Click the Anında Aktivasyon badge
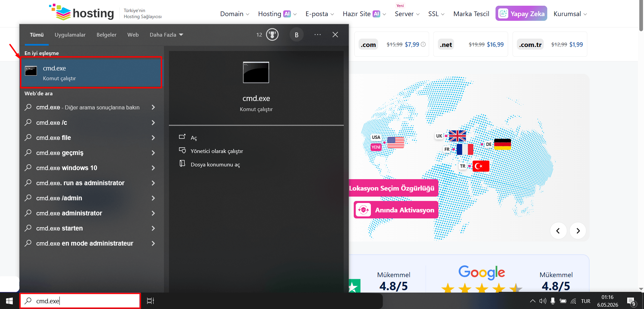This screenshot has width=644, height=309. [x=396, y=210]
